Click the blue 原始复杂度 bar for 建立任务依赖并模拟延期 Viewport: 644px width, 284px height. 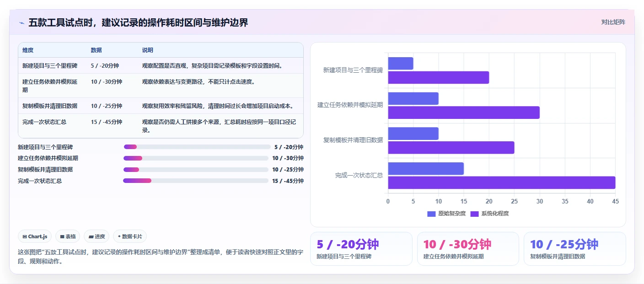[413, 98]
